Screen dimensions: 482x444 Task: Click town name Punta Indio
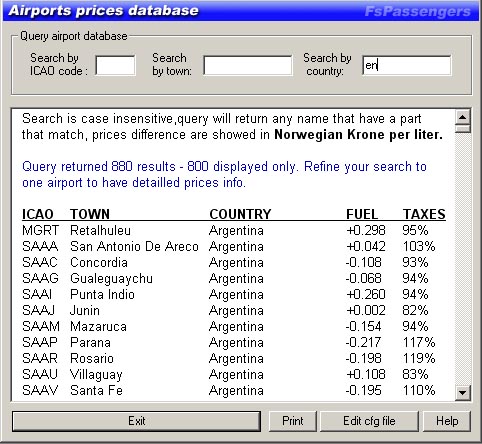[x=102, y=295]
